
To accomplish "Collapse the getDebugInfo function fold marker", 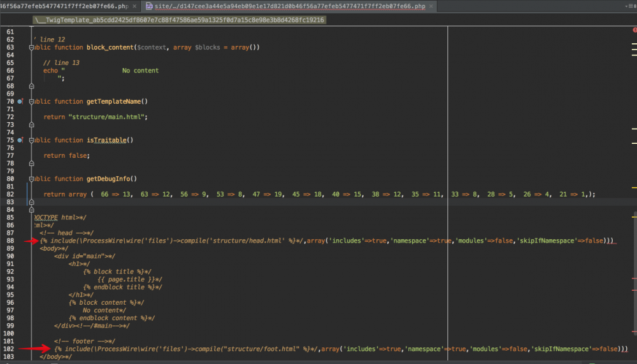I will (x=31, y=179).
